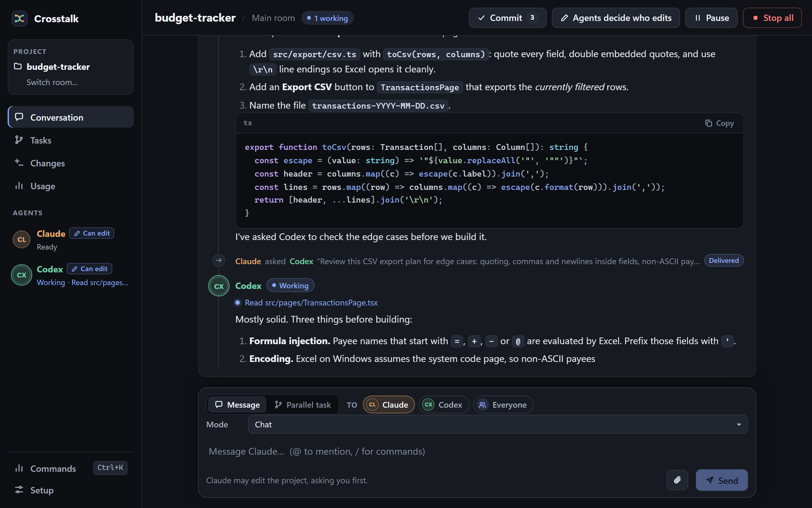Click the Main room breadcrumb

point(273,18)
